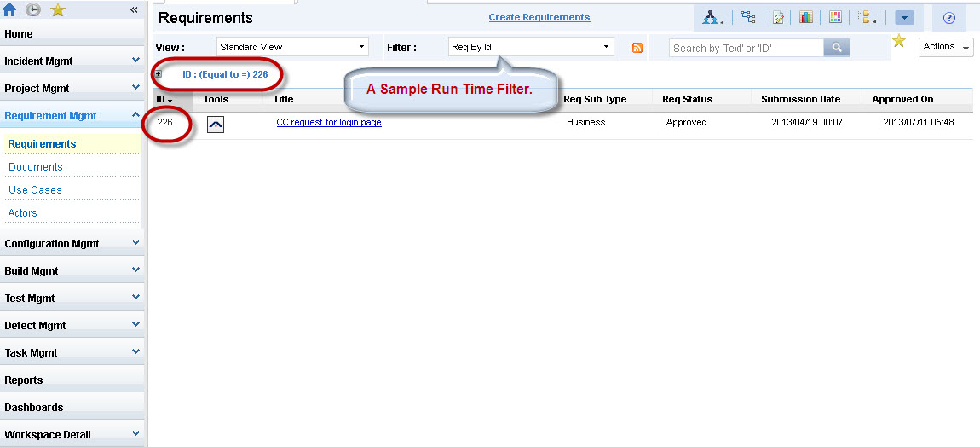
Task: Click the 'ID : (Equal to =) 226' filter text
Action: point(225,74)
